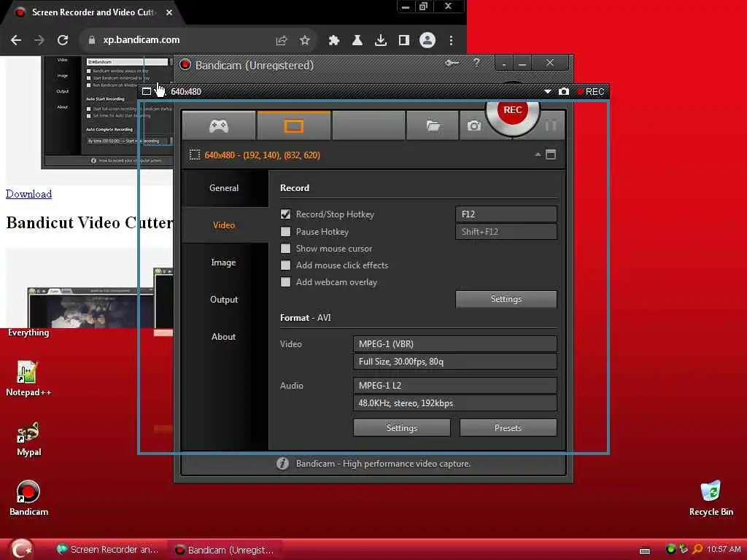Go to the Output tab
This screenshot has width=747, height=560.
[x=224, y=299]
